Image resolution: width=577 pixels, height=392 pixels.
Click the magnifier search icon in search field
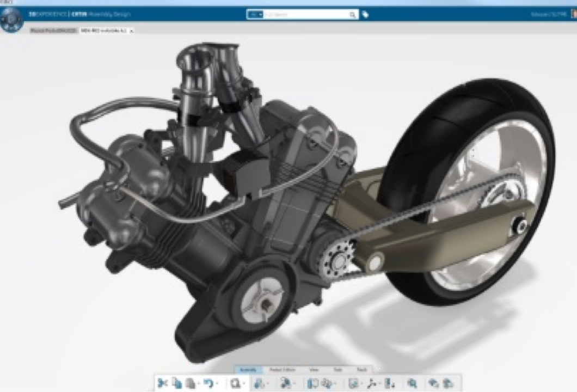pyautogui.click(x=353, y=15)
